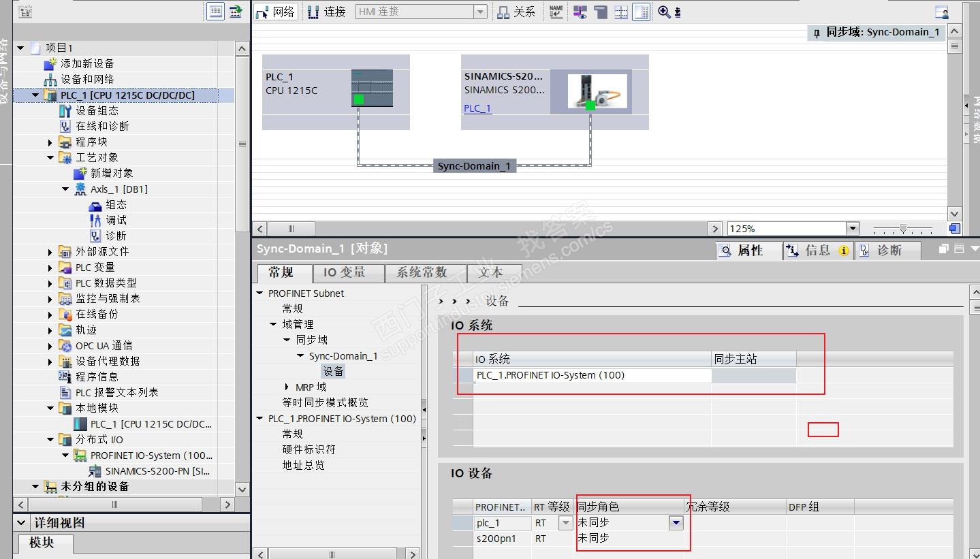Toggle the project tree list view button
980x559 pixels.
pos(216,11)
